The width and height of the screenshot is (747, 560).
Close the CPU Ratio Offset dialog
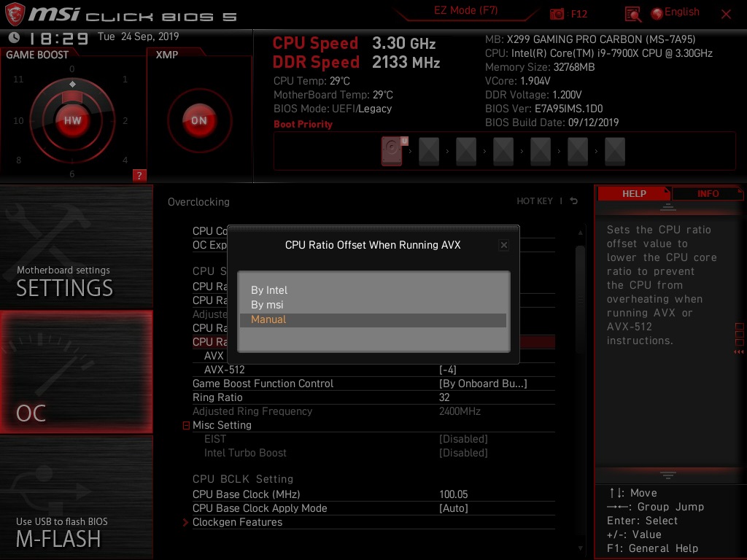[x=503, y=245]
